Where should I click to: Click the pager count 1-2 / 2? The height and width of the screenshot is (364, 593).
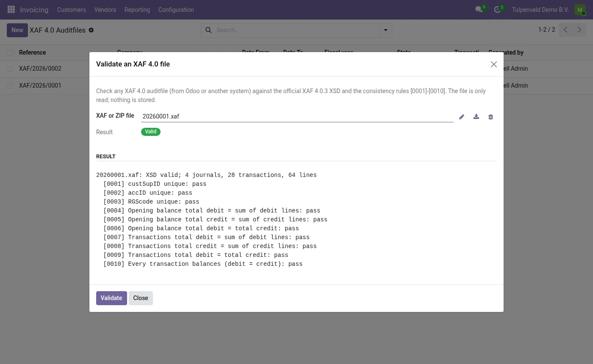(x=547, y=30)
